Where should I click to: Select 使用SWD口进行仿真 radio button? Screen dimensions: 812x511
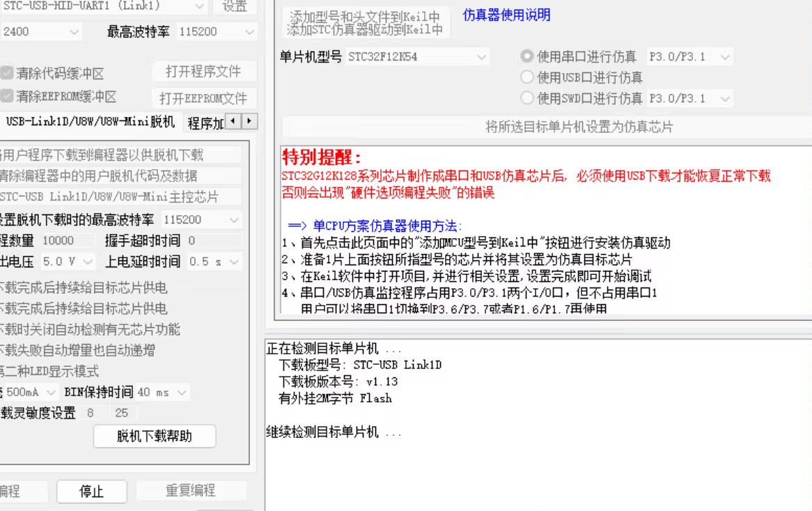tap(526, 98)
